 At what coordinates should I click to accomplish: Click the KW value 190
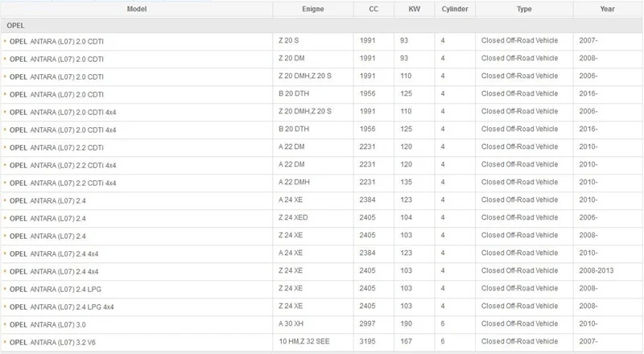click(407, 323)
